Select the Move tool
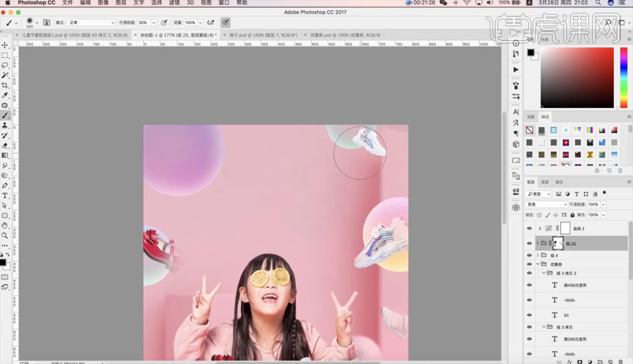This screenshot has height=364, width=633. pos(5,45)
